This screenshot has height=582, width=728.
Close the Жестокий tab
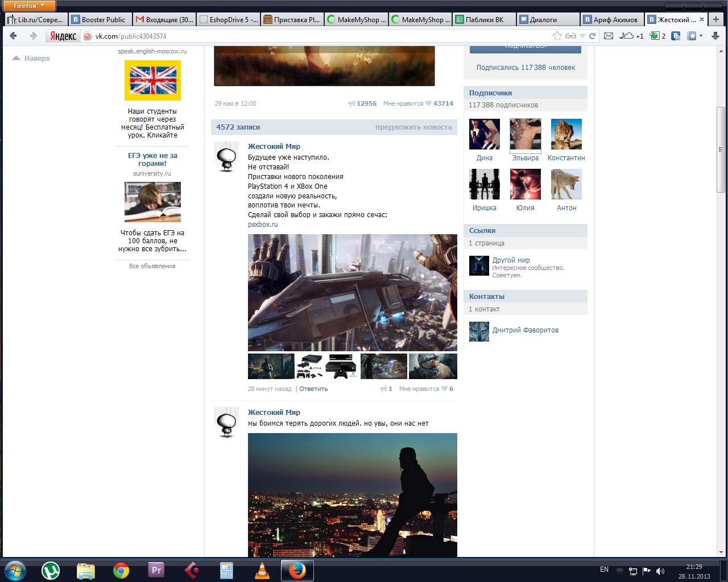[x=701, y=19]
